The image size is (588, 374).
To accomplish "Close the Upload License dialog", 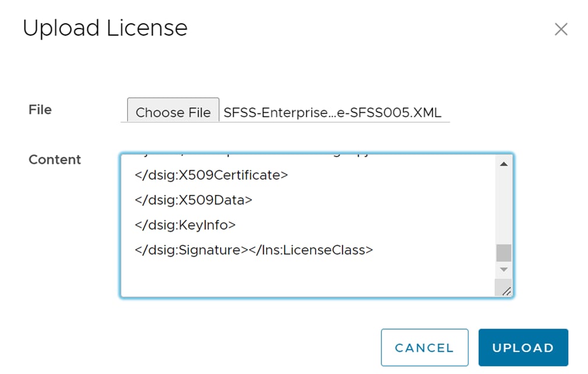I will tap(561, 29).
